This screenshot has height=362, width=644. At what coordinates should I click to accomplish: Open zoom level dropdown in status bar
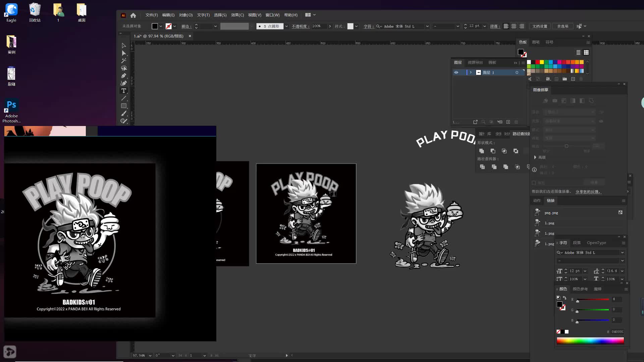tap(150, 356)
